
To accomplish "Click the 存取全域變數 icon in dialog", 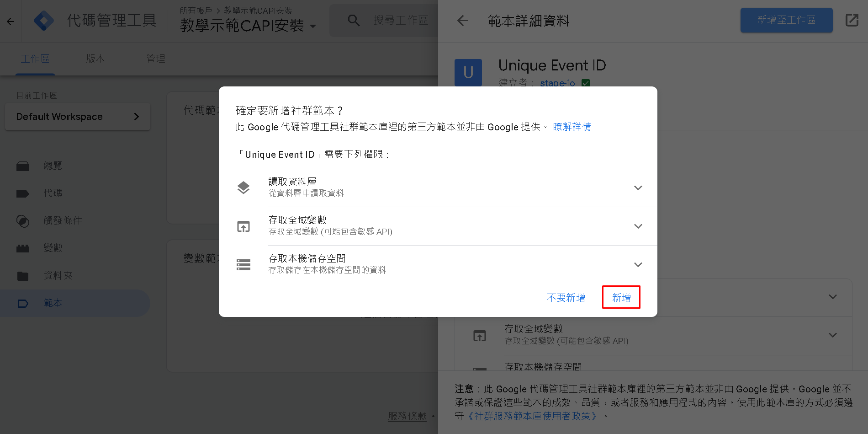I will (243, 226).
